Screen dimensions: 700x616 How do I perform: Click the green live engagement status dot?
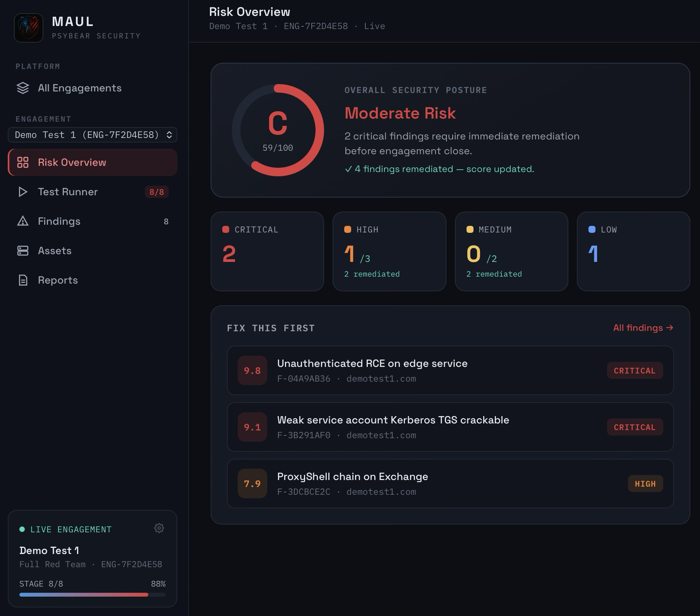pos(22,529)
